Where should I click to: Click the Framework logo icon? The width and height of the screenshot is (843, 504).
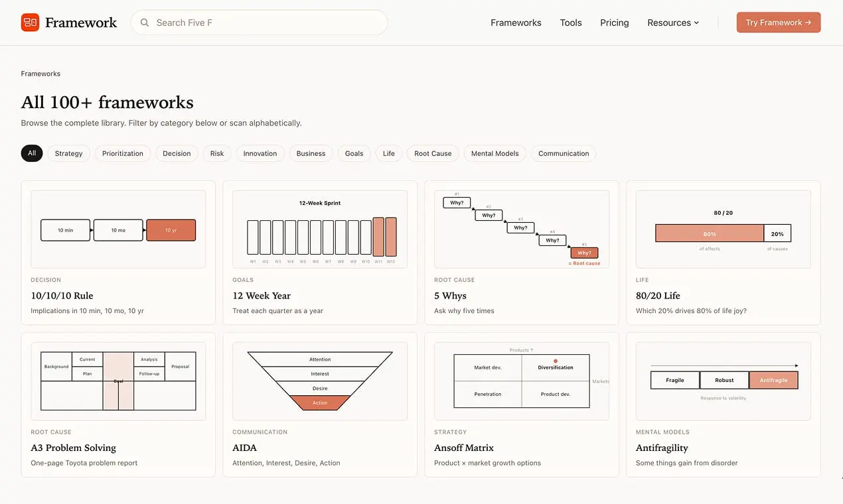point(30,23)
